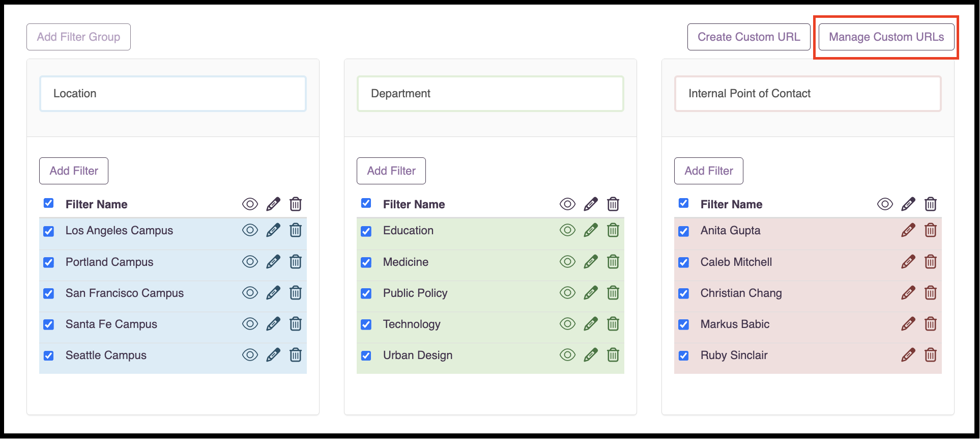Image resolution: width=980 pixels, height=439 pixels.
Task: Delete the Urban Design filter
Action: pyautogui.click(x=613, y=355)
